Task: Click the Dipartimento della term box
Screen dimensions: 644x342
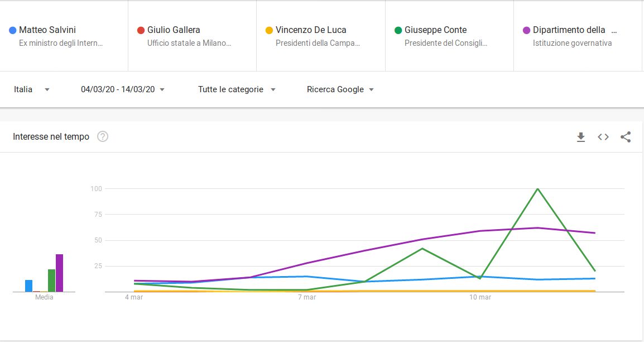Action: pos(569,30)
